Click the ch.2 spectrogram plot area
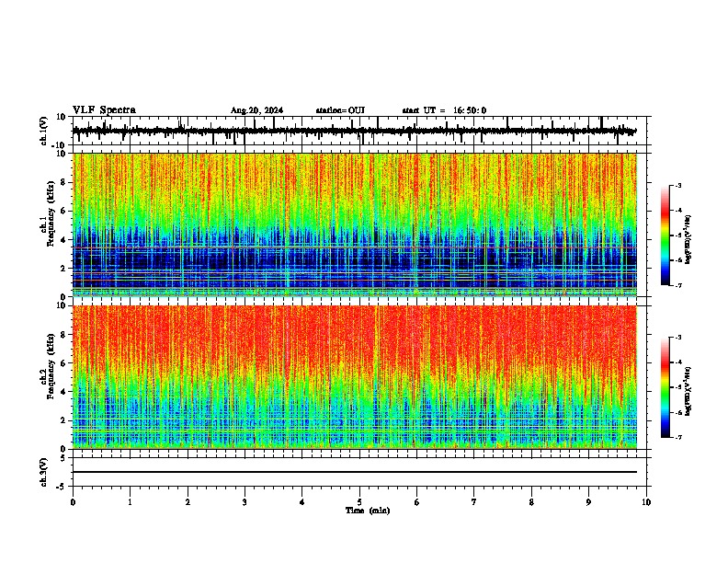 (355, 377)
